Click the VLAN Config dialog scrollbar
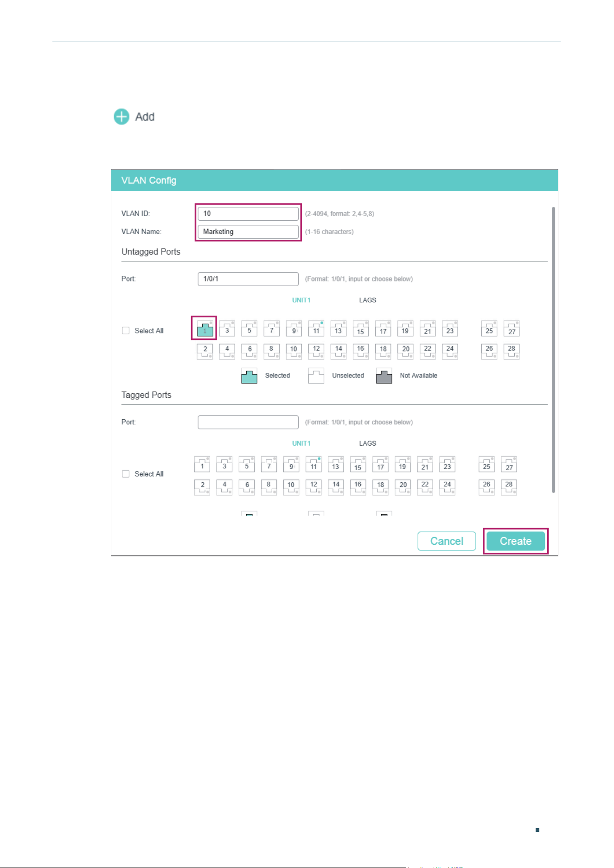Viewport: 614px width, 868px height. point(553,350)
